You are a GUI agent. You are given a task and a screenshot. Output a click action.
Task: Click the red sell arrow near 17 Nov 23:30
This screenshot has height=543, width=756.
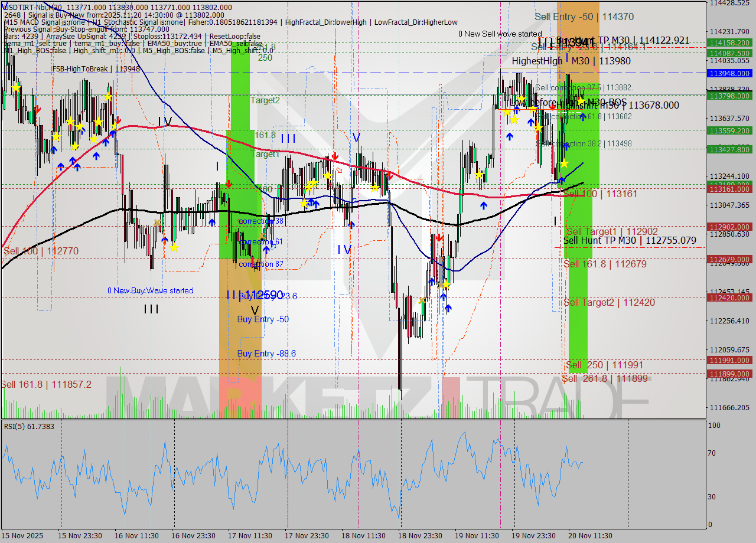tap(336, 156)
